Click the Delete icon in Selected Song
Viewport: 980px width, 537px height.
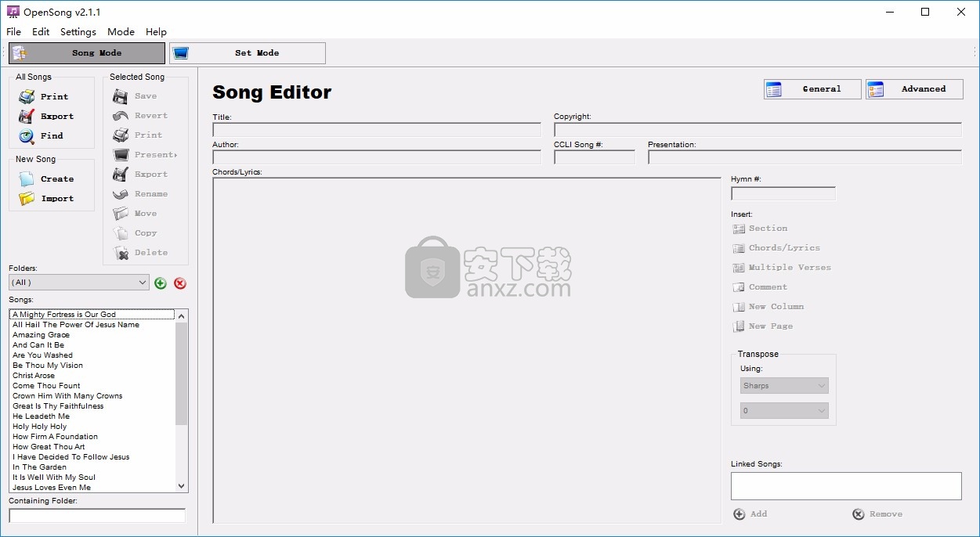[x=121, y=253]
